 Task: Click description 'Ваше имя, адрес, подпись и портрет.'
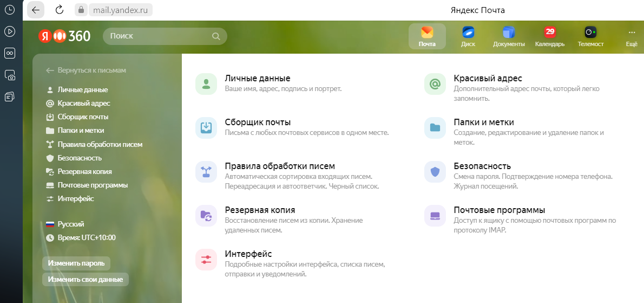click(284, 89)
